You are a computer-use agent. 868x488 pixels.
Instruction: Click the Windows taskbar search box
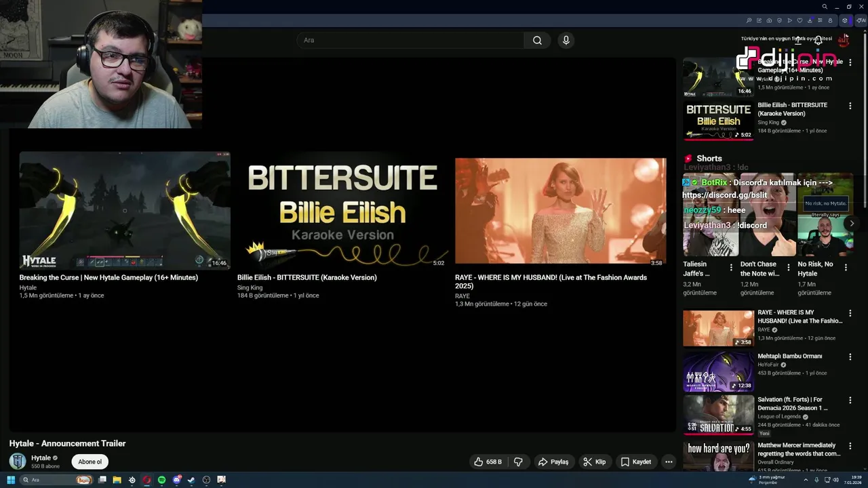click(56, 480)
